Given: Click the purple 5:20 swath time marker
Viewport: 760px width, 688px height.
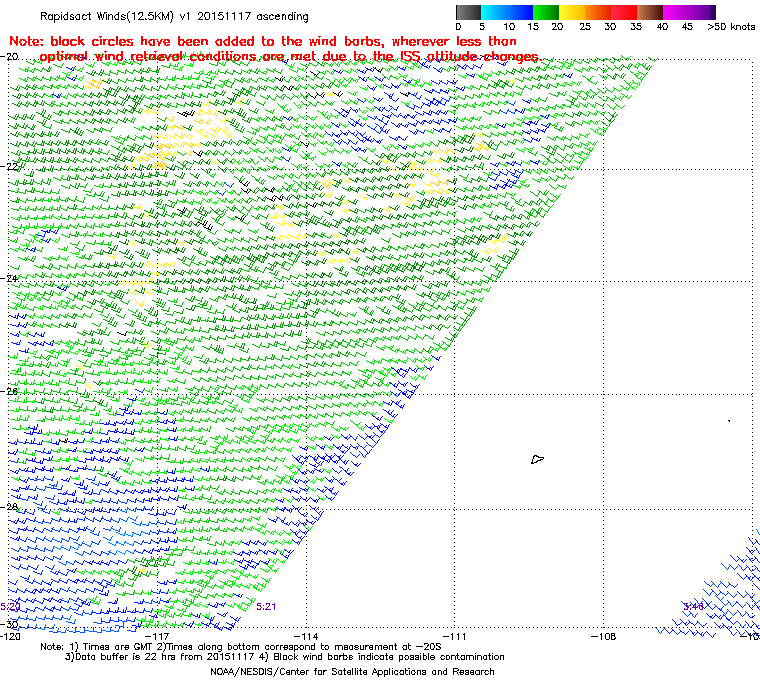Looking at the screenshot, I should coord(10,607).
